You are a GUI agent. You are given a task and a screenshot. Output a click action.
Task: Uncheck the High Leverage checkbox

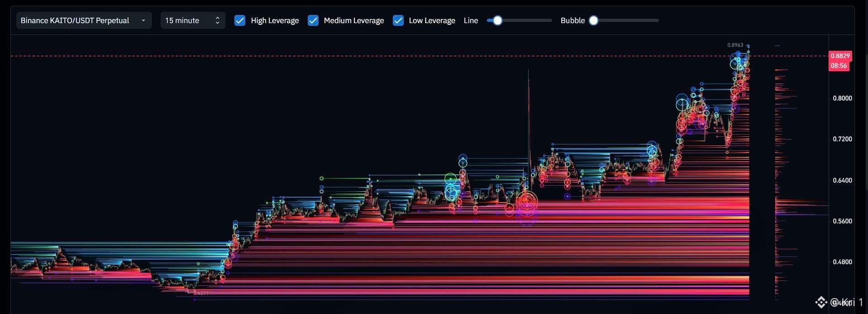point(240,20)
